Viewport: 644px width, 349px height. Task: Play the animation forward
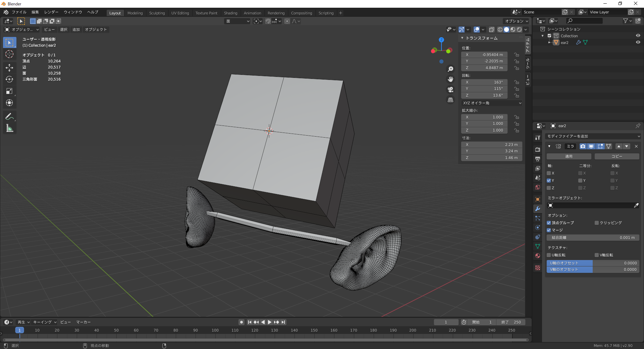click(270, 322)
